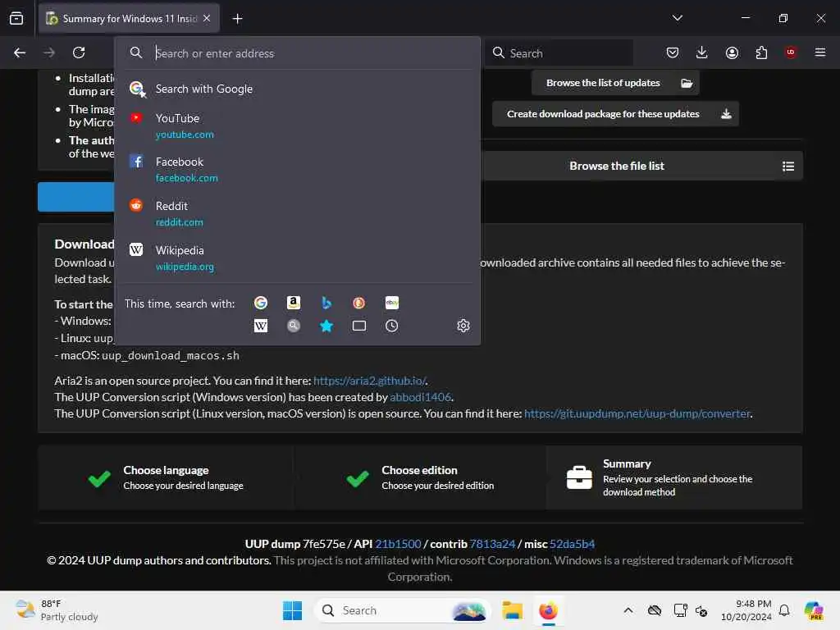
Task: Open the Save to Pocket icon
Action: [673, 52]
